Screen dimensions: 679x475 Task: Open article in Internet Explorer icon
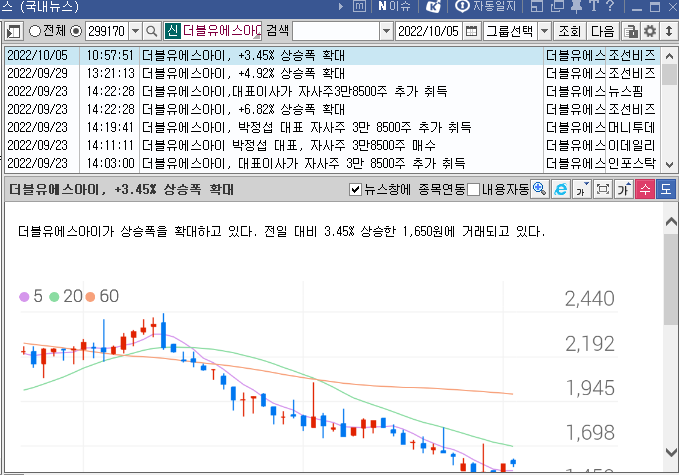561,189
